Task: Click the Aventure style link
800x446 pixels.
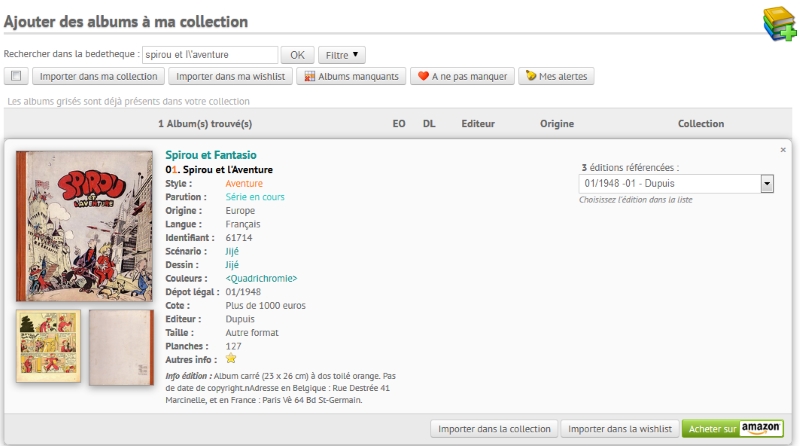Action: point(244,184)
